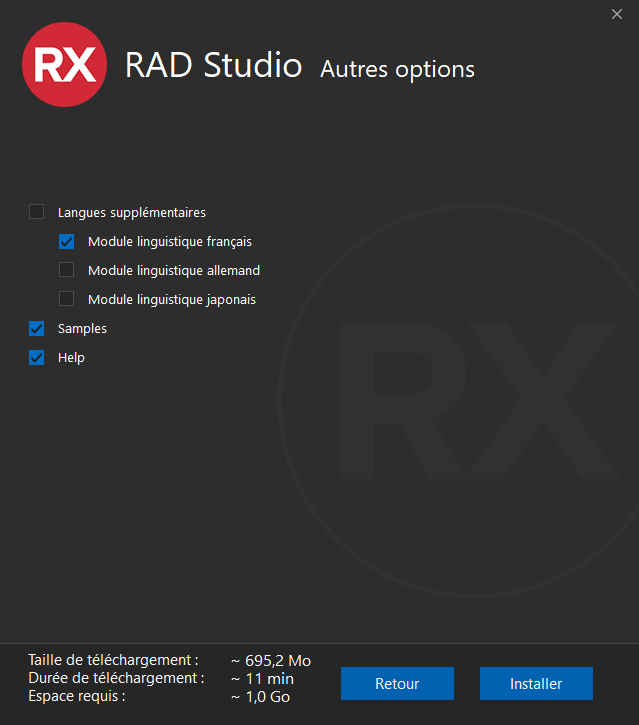Disable the Help checkbox box
Screen dimensions: 639x725
37,357
